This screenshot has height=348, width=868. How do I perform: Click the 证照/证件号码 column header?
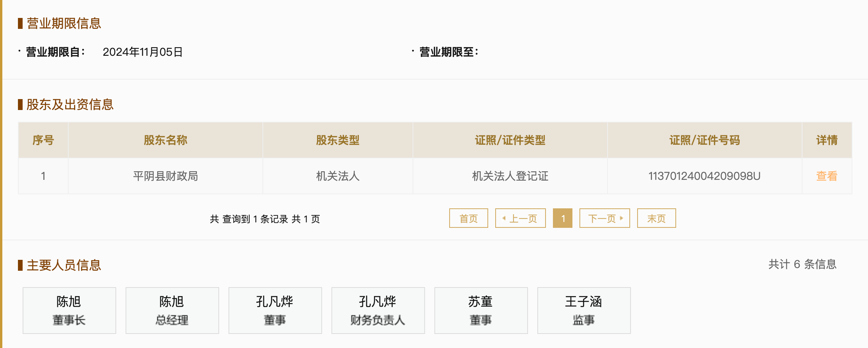click(705, 140)
